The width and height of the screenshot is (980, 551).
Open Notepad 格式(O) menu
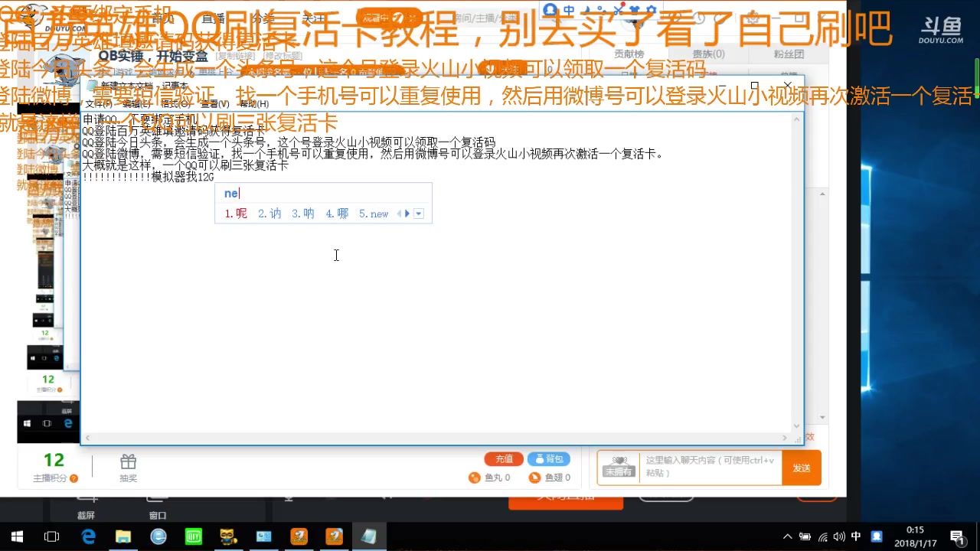coord(176,103)
